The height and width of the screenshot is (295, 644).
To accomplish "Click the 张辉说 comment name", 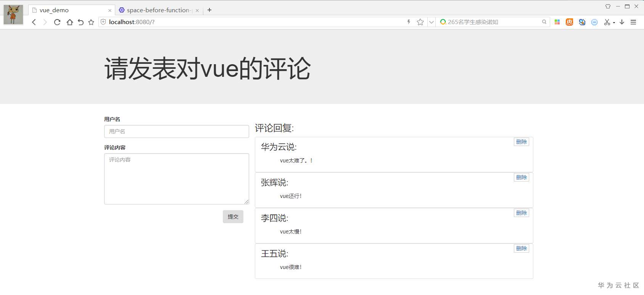I will pyautogui.click(x=275, y=183).
